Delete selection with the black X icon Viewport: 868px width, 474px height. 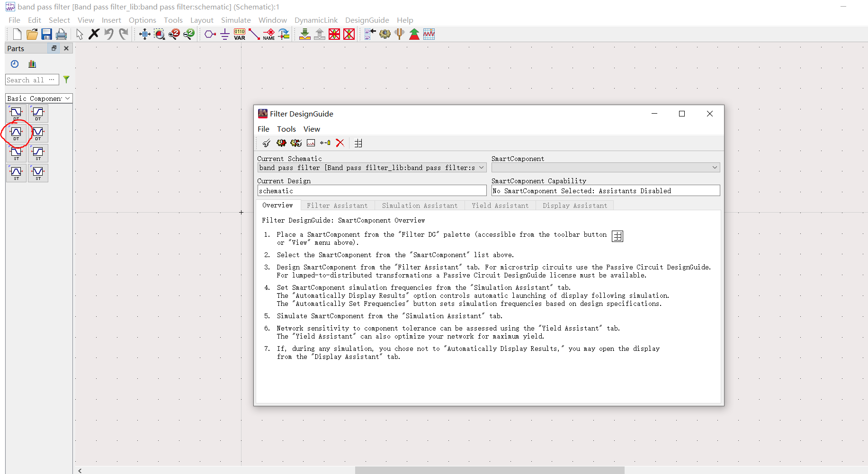pos(94,34)
